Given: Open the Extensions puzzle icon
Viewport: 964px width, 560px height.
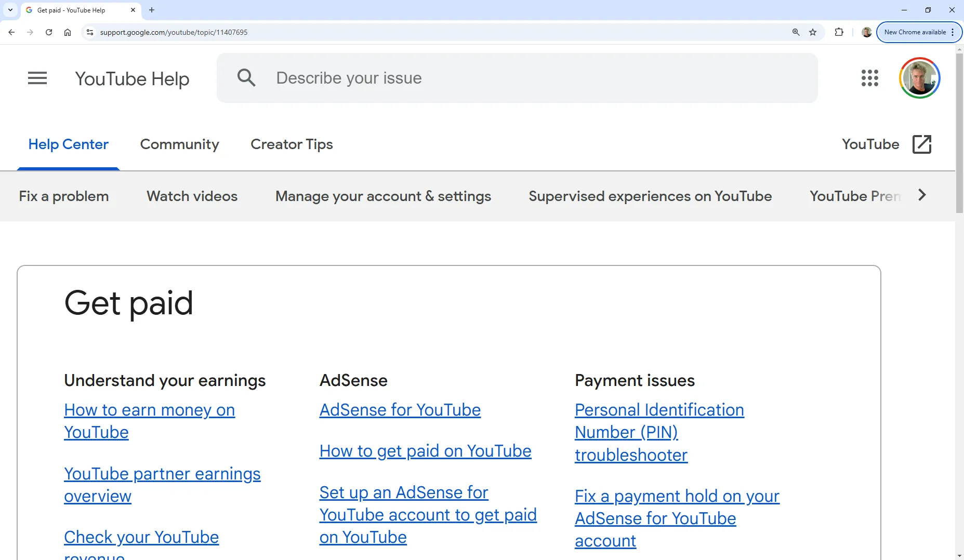Looking at the screenshot, I should tap(839, 32).
